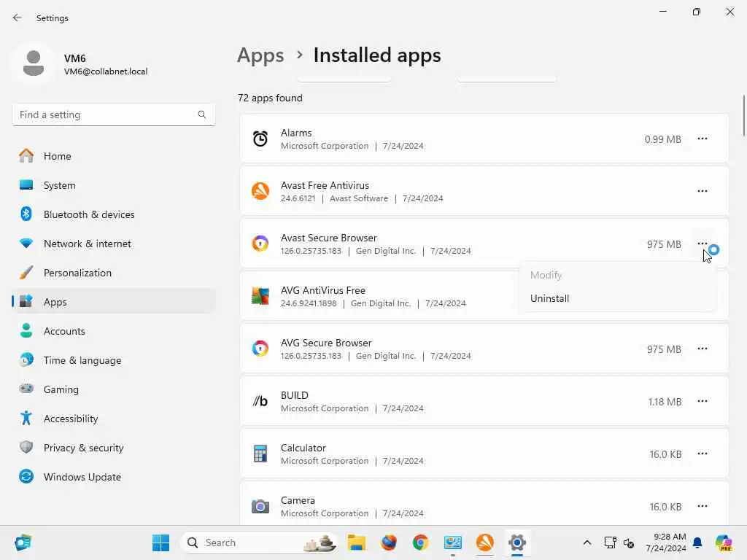Open more options for BUILD
747x560 pixels.
[703, 401]
